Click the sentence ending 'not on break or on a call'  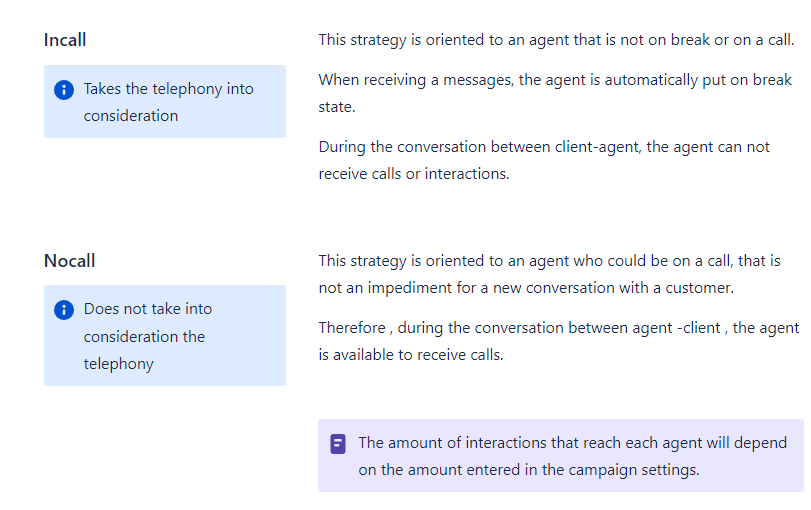[556, 40]
